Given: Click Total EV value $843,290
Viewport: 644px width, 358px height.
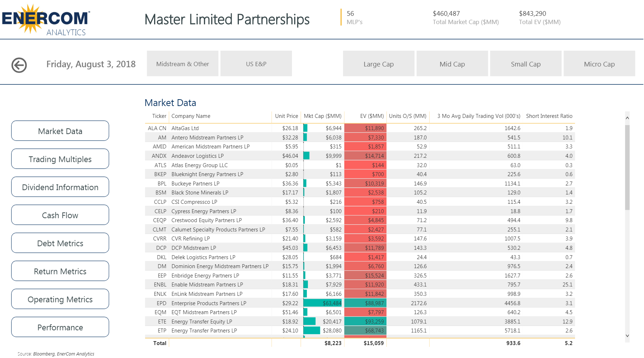Looking at the screenshot, I should pos(532,13).
